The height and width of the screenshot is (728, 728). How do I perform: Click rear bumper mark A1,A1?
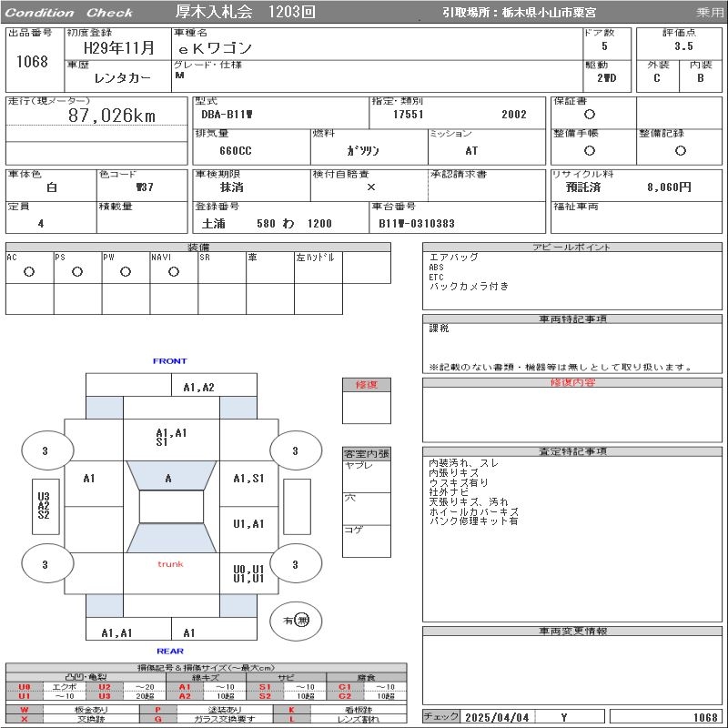[x=117, y=632]
